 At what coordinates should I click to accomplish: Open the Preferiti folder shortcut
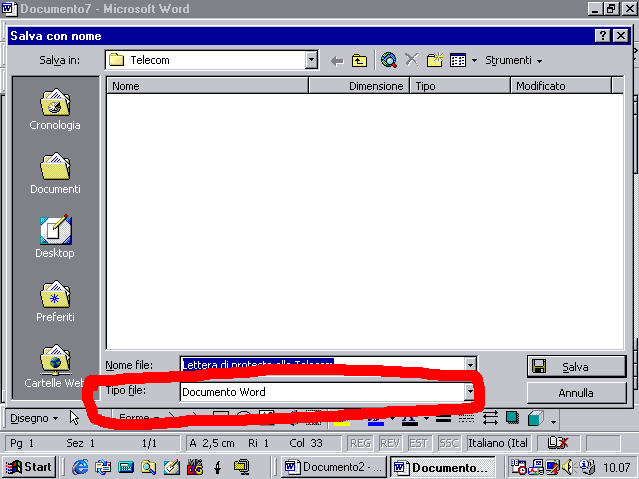tap(55, 301)
